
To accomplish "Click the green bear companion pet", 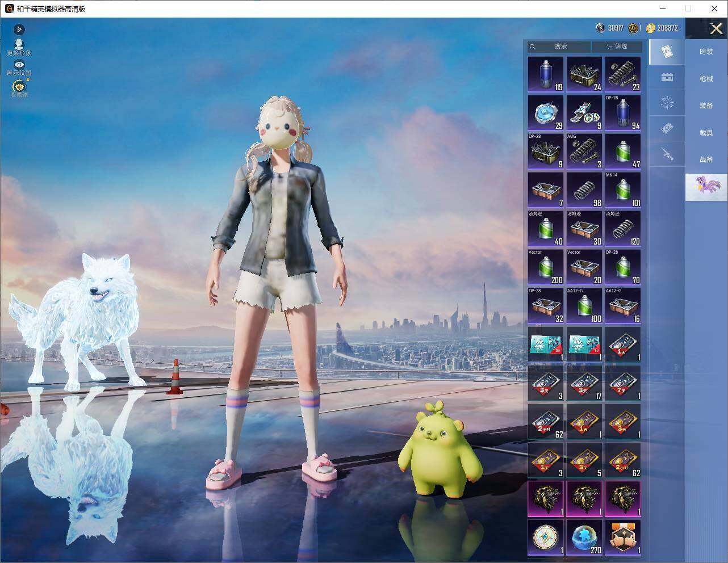I will pyautogui.click(x=440, y=450).
